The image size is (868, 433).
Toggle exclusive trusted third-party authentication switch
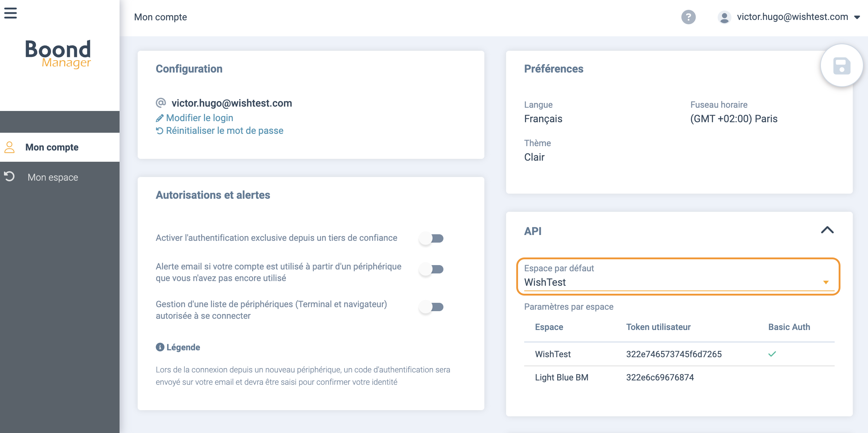(431, 238)
